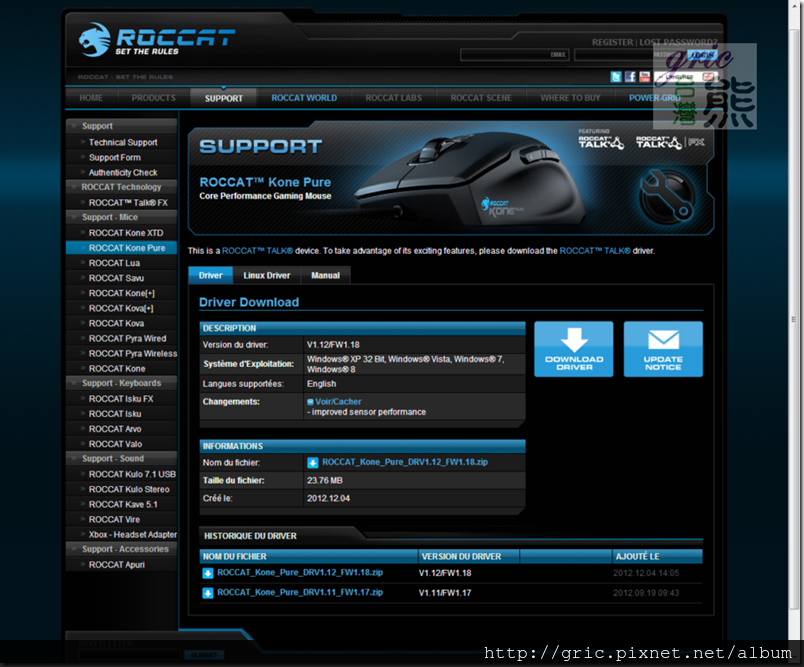
Task: Select ROCCAT Kone[+] in the sidebar
Action: point(122,293)
